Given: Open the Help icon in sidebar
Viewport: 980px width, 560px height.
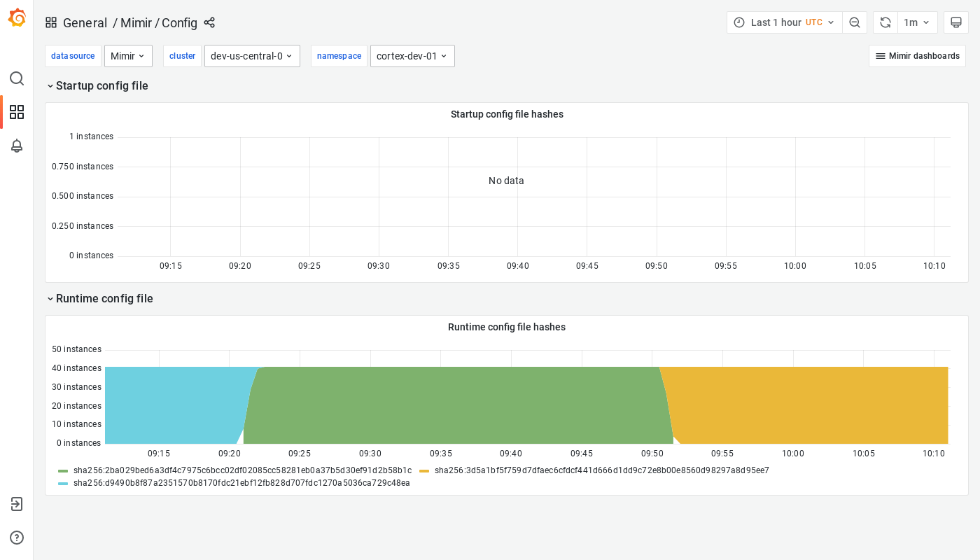Looking at the screenshot, I should (16, 538).
